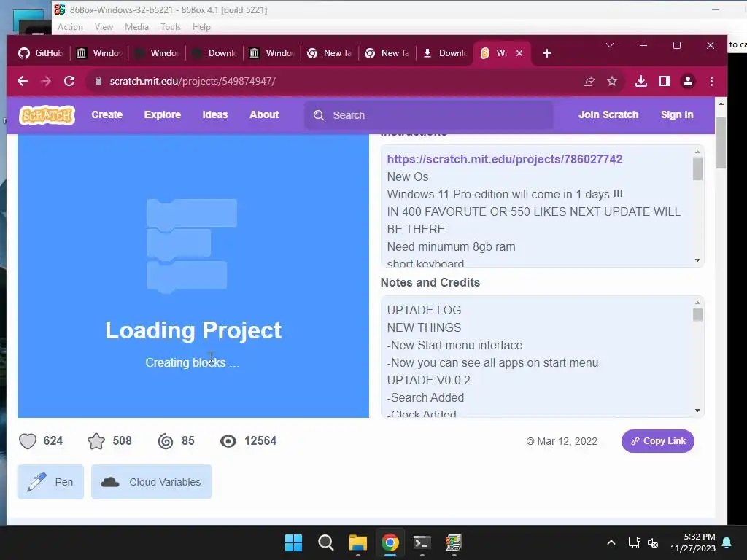The height and width of the screenshot is (560, 747).
Task: Click the network tray icon
Action: click(x=634, y=542)
